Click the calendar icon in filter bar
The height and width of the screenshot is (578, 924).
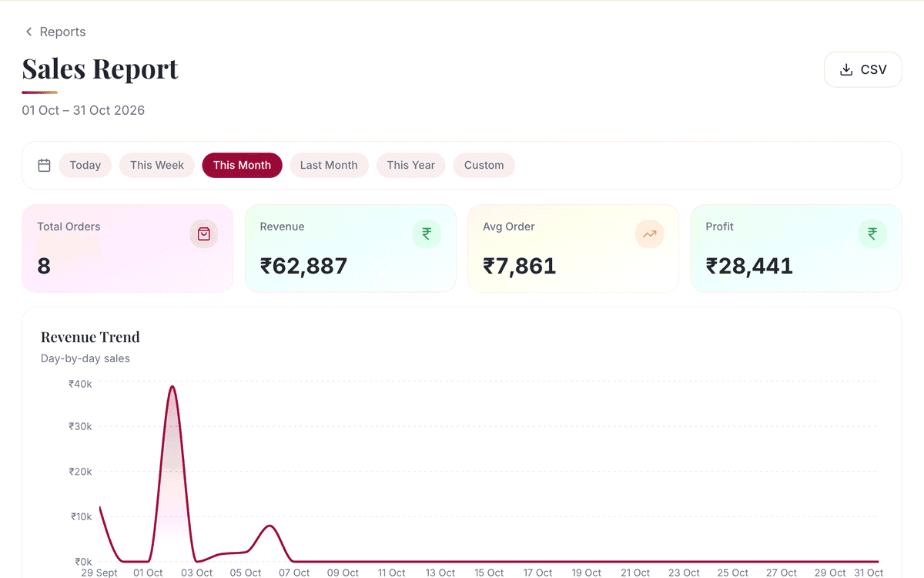coord(44,165)
